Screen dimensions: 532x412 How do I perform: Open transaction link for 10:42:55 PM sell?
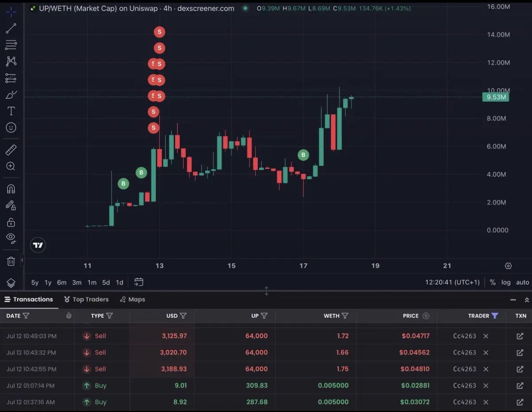520,369
